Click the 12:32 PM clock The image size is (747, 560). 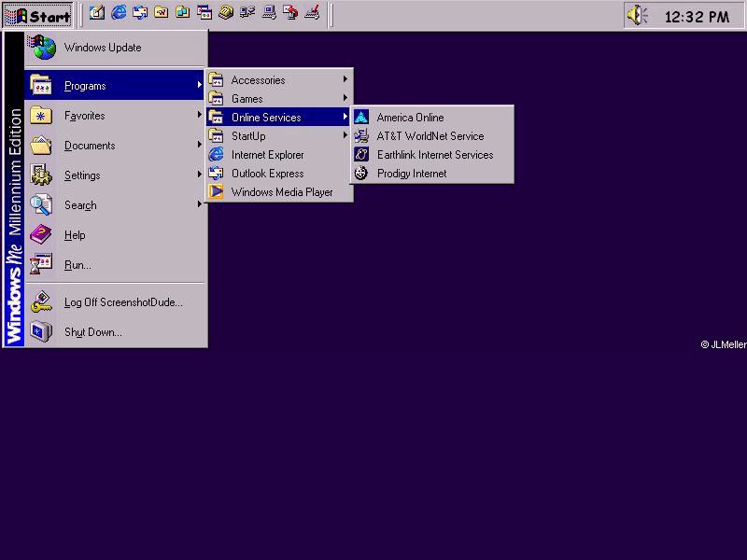[x=697, y=17]
